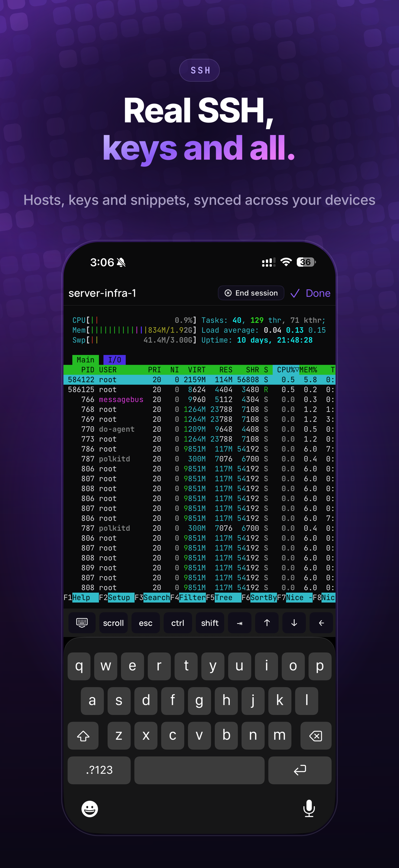Screen dimensions: 399x868
Task: Select F4 Filter in htop footer
Action: [188, 597]
